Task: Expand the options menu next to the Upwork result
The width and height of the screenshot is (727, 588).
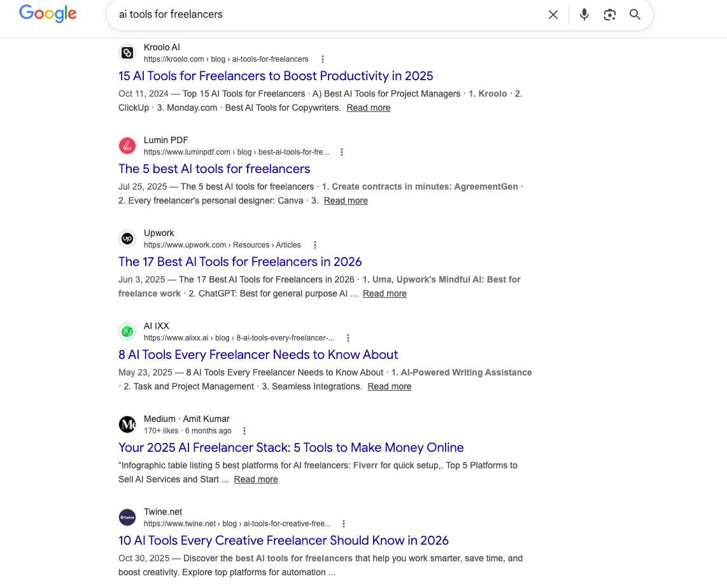Action: 314,244
